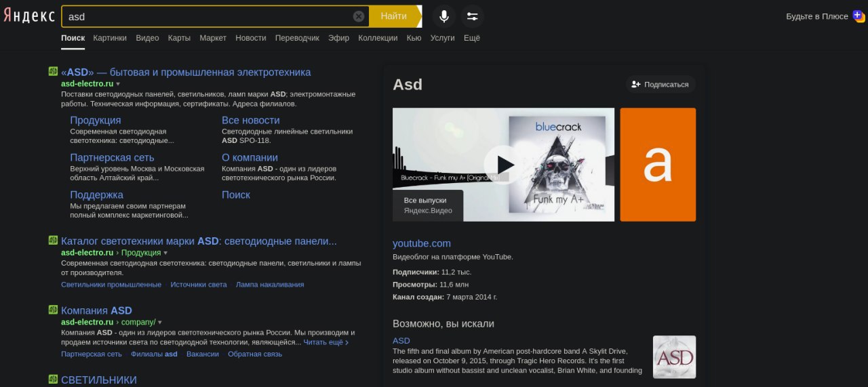Image resolution: width=868 pixels, height=387 pixels.
Task: Start voice search with the microphone icon
Action: [444, 16]
